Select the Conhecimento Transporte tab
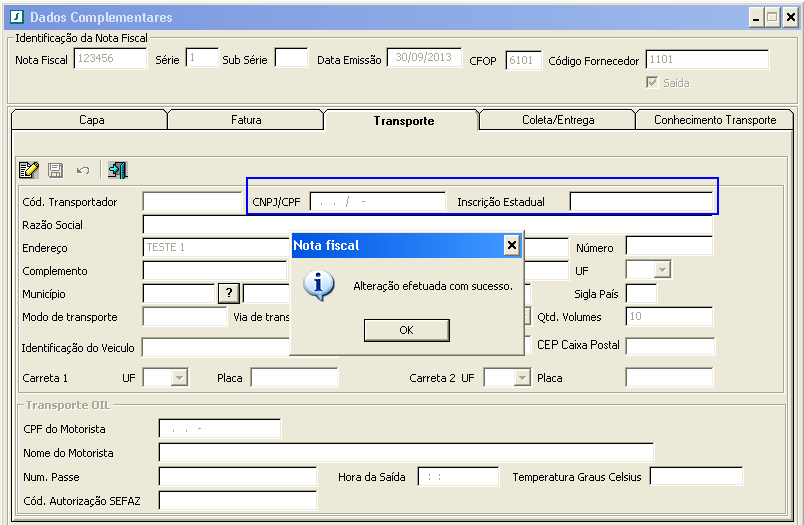The image size is (804, 525). pos(715,120)
